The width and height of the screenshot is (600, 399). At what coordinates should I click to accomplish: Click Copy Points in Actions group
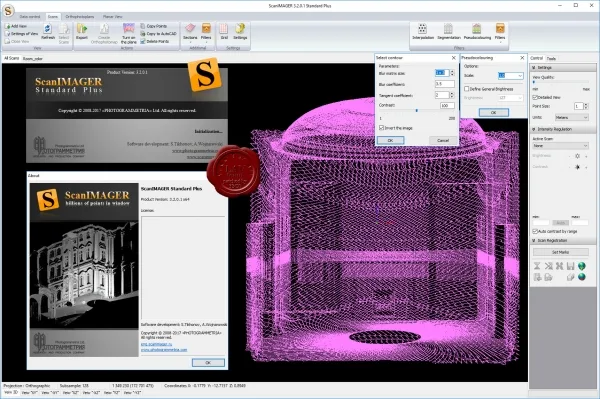154,26
